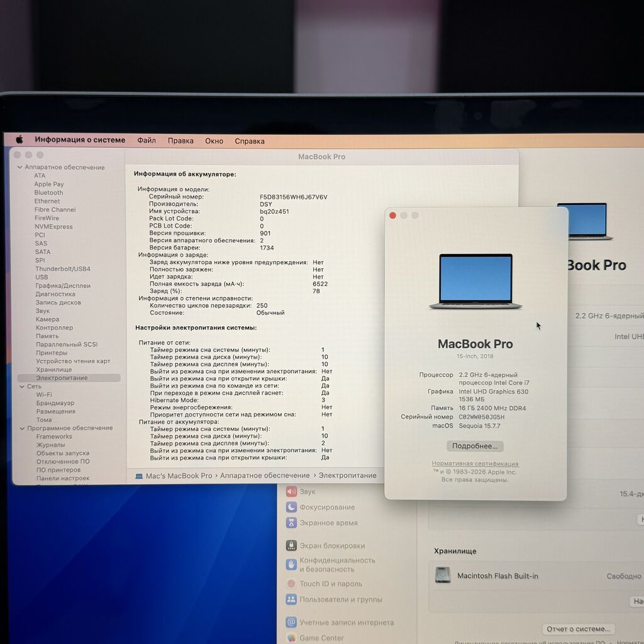Select Thunderbolt/USB4 in the sidebar
The image size is (644, 644).
click(63, 269)
